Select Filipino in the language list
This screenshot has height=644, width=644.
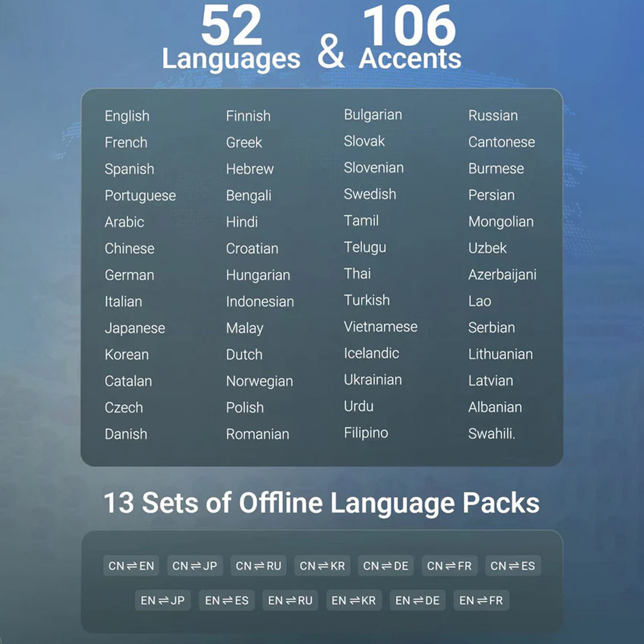[x=366, y=433]
